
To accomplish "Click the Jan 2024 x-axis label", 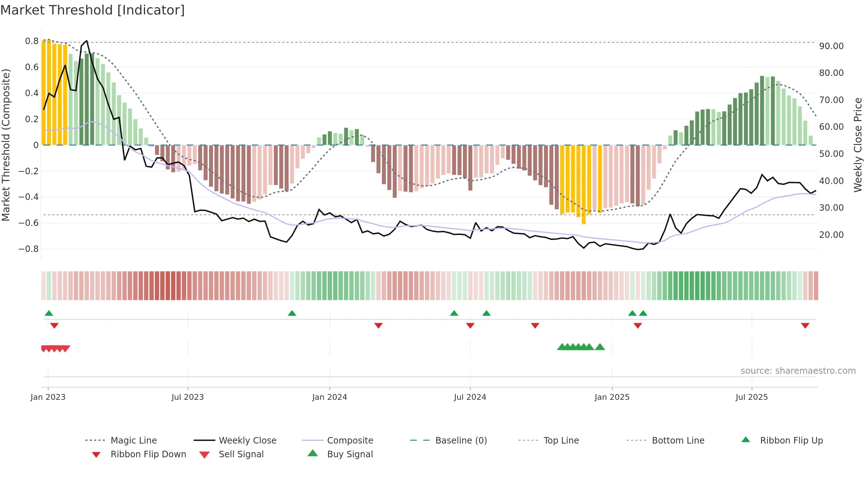I will tap(329, 397).
